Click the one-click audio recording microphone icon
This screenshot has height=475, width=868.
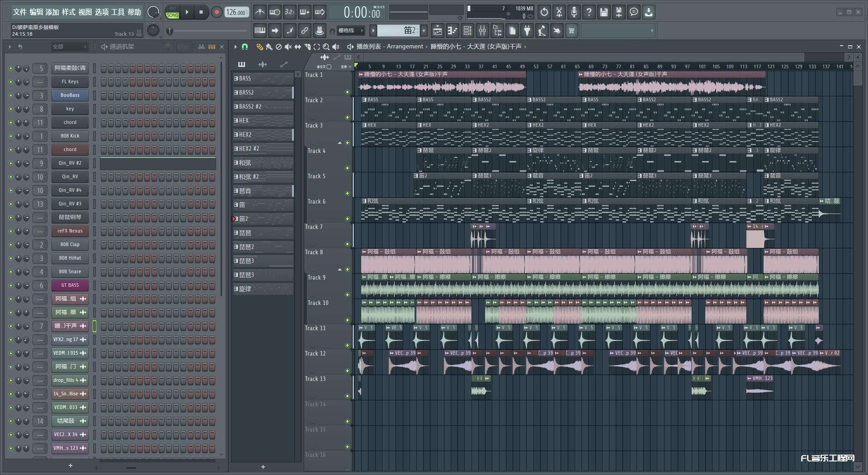pyautogui.click(x=574, y=12)
